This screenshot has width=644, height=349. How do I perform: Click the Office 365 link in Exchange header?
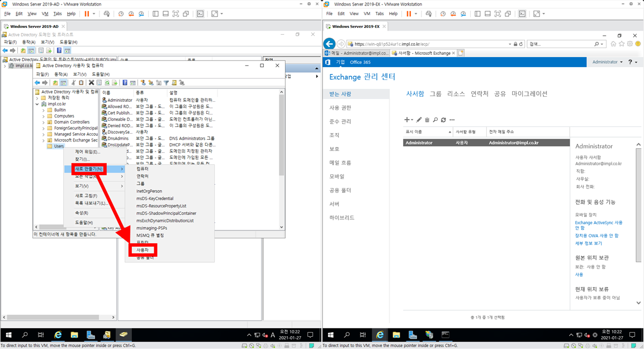[360, 62]
